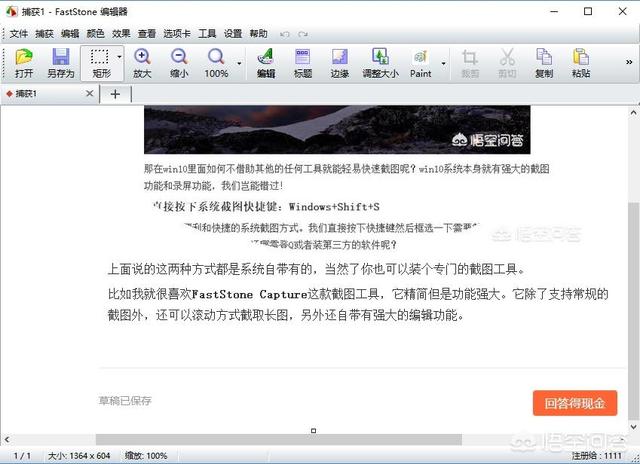
Task: Click the 标题 caption icon
Action: click(x=302, y=63)
